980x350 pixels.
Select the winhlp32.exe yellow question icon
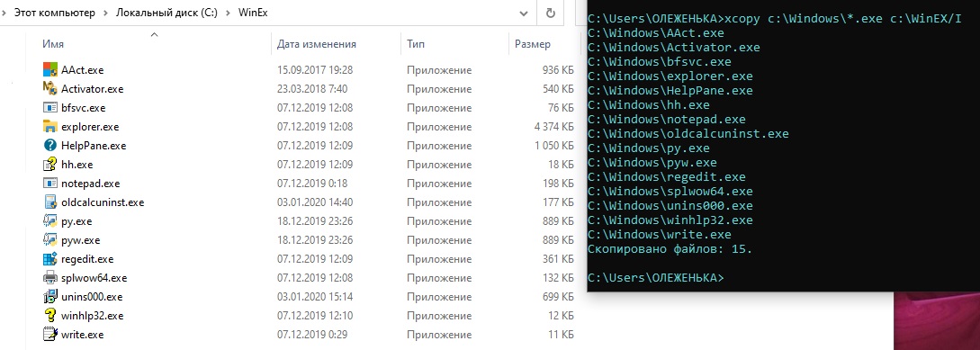[50, 316]
